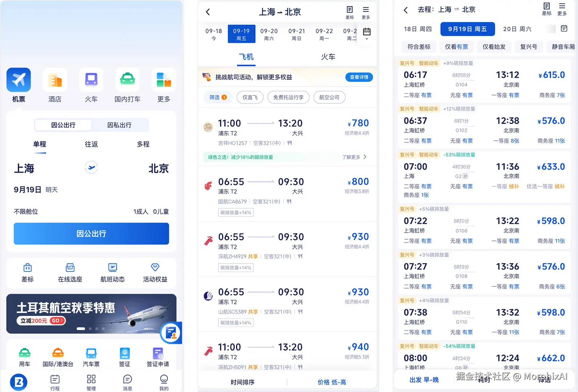
Task: Open the 土耳其航空秋季特惠 promotion banner
Action: [x=91, y=314]
